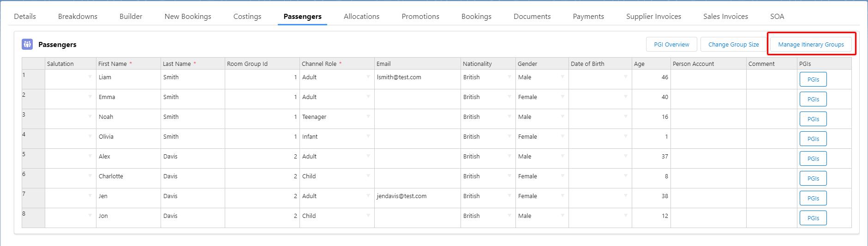Open Salutation dropdown for Charlotte
The height and width of the screenshot is (246, 868).
90,176
